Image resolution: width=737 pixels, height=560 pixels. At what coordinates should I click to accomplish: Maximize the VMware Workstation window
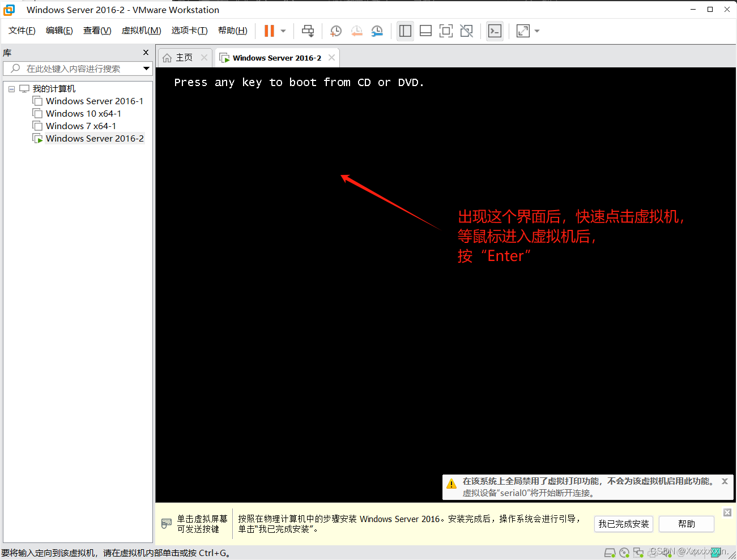(710, 10)
